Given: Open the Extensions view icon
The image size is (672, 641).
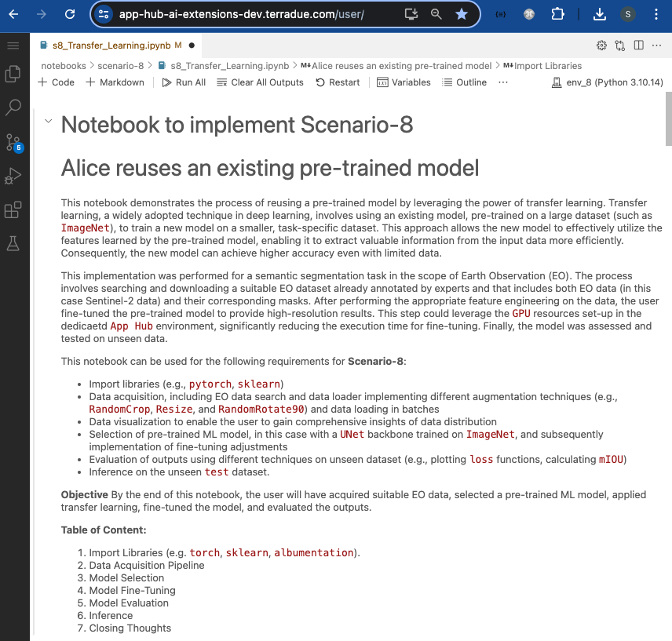Looking at the screenshot, I should [13, 209].
